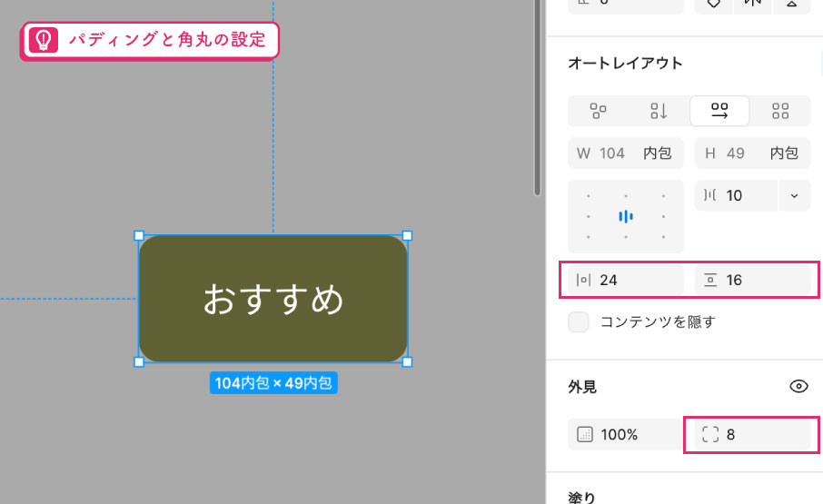The height and width of the screenshot is (504, 823).
Task: Open the width 内包 sizing dropdown
Action: 657,153
